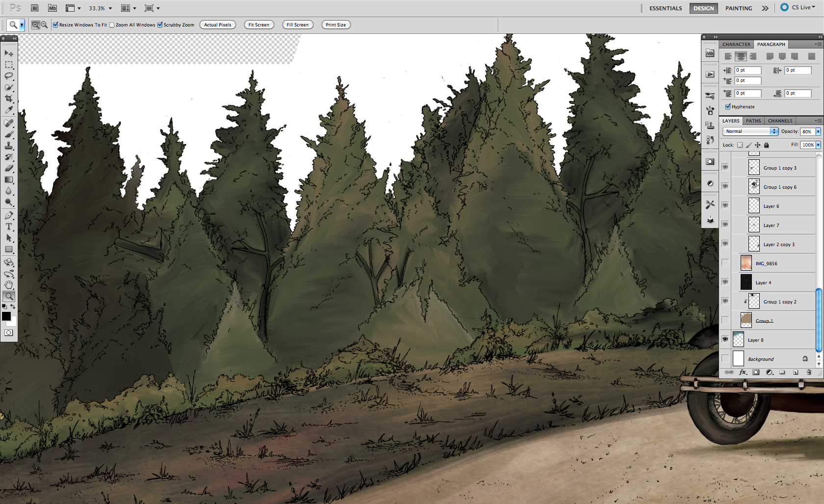Screen dimensions: 824x504
Task: Disable Scrubby Zoom checkbox
Action: 160,25
